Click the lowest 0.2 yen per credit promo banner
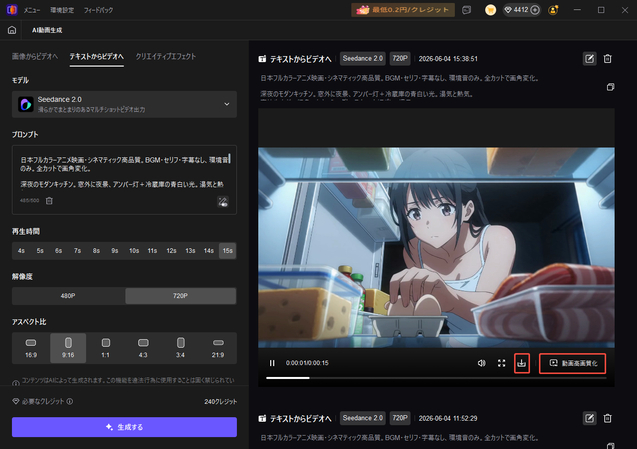This screenshot has height=449, width=637. [403, 10]
